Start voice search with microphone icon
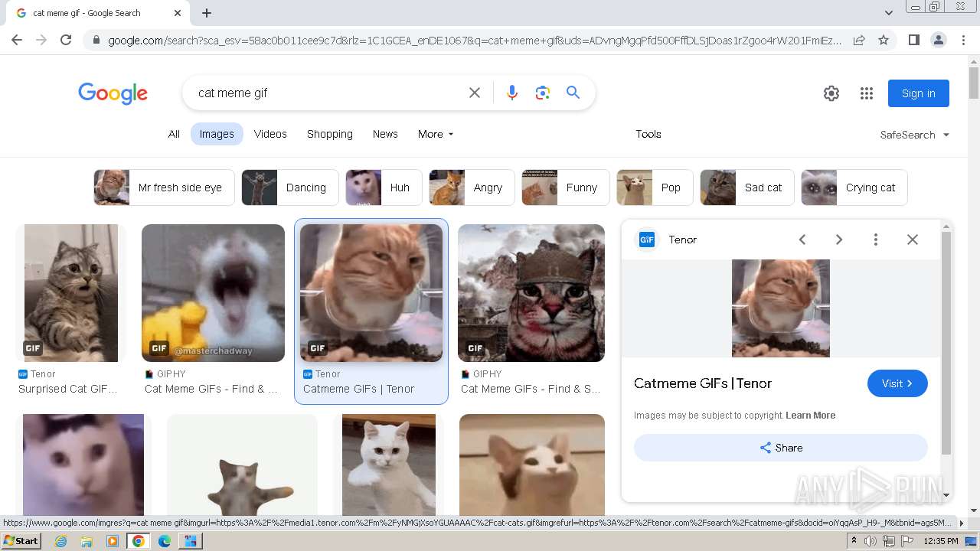 (512, 93)
